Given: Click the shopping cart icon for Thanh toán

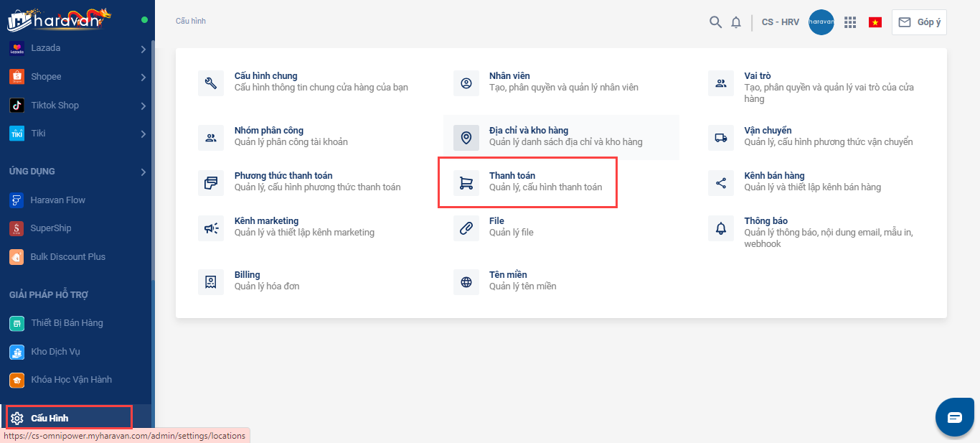Looking at the screenshot, I should tap(466, 183).
